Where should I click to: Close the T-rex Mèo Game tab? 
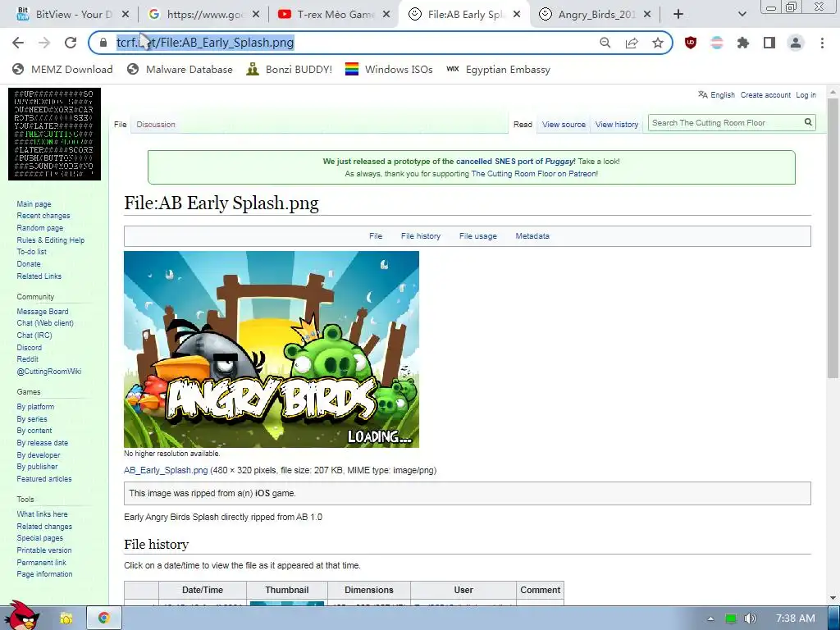coord(386,15)
